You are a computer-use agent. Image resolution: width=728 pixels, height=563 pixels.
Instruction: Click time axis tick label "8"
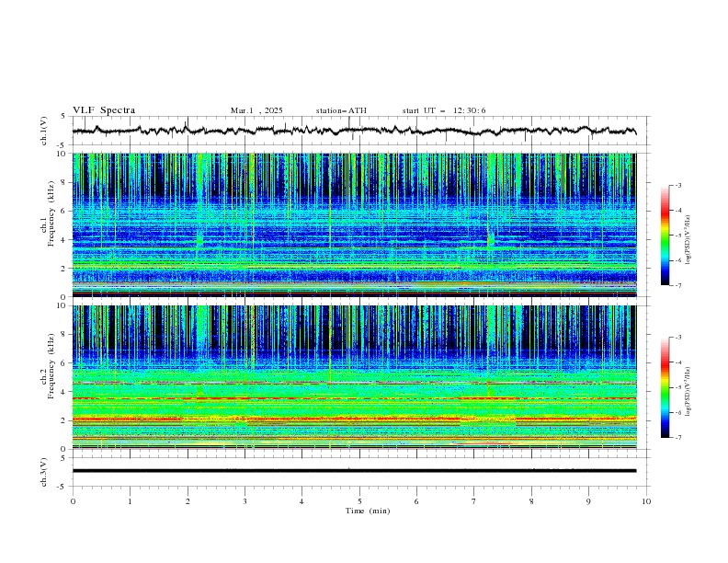pos(531,501)
